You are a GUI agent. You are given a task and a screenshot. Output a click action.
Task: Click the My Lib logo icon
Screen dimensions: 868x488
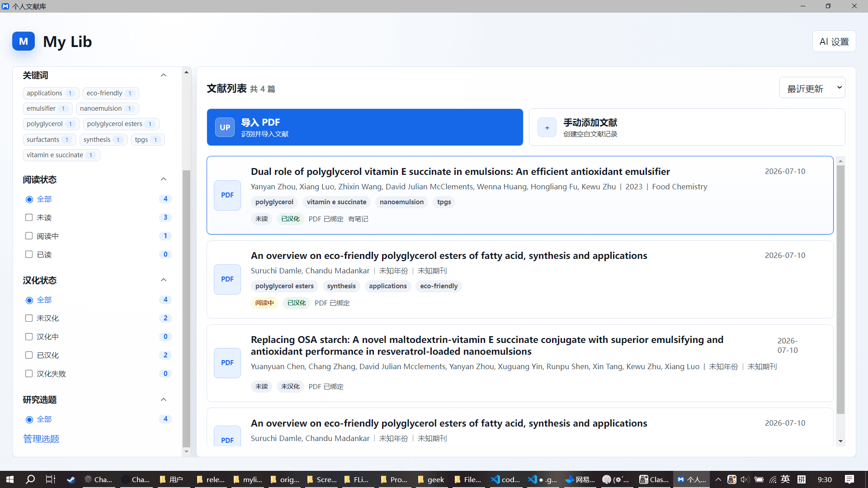coord(24,41)
